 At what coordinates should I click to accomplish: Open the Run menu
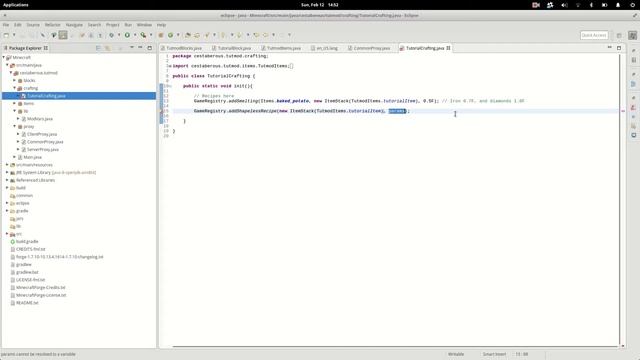point(128,25)
